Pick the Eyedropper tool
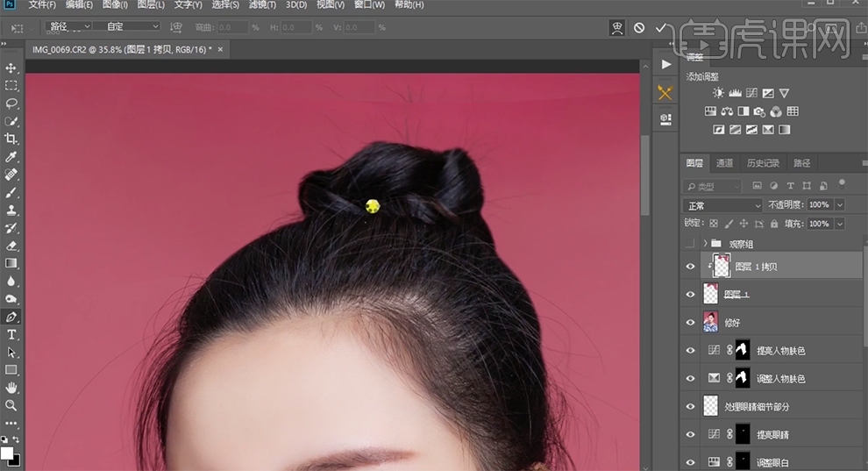The width and height of the screenshot is (868, 471). coord(11,157)
